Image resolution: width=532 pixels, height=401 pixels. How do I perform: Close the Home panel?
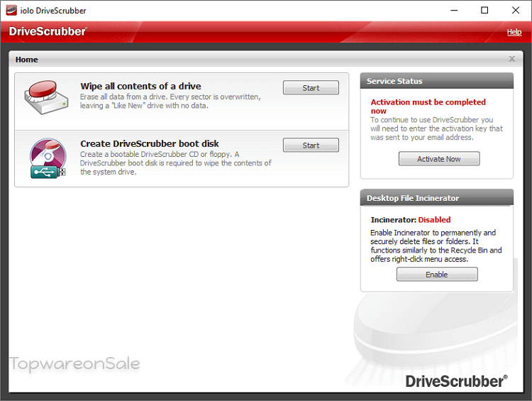pos(511,59)
